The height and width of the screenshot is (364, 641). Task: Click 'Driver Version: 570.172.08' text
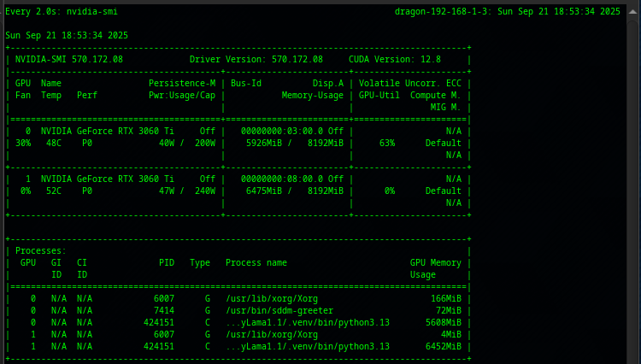(256, 59)
